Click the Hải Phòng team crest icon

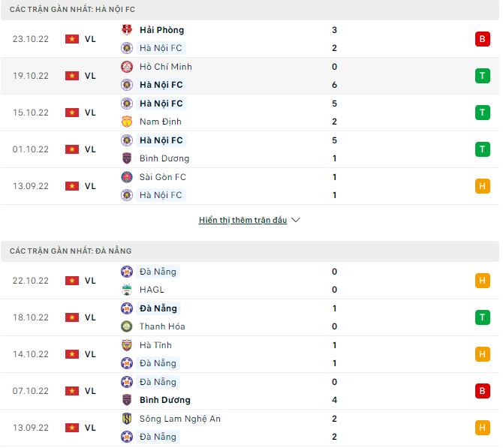pos(126,30)
